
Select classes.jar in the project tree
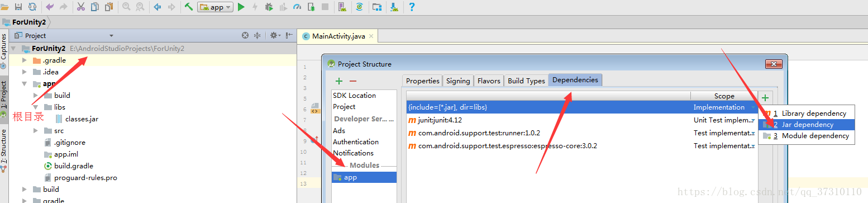(82, 119)
